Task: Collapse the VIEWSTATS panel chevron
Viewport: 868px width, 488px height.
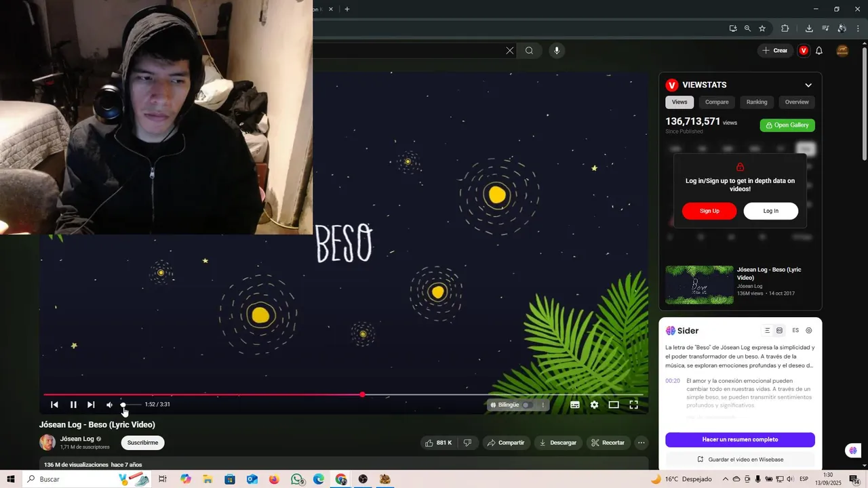Action: click(808, 85)
